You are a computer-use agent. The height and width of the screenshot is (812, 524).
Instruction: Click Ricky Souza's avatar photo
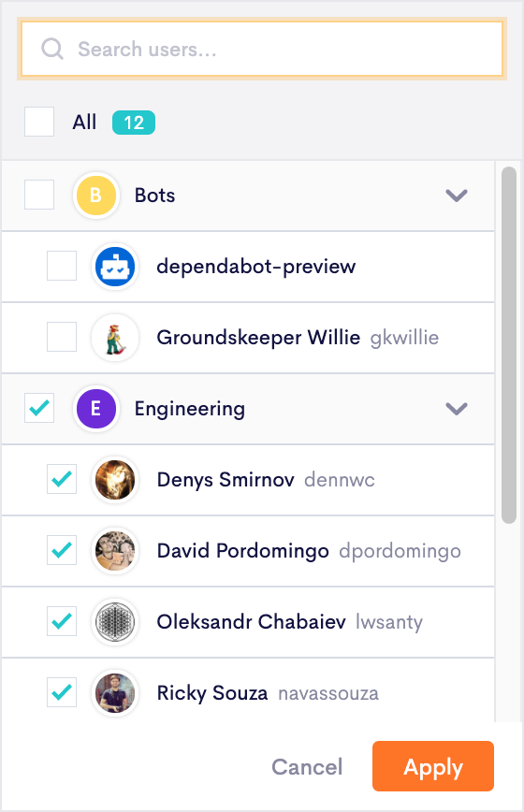115,693
